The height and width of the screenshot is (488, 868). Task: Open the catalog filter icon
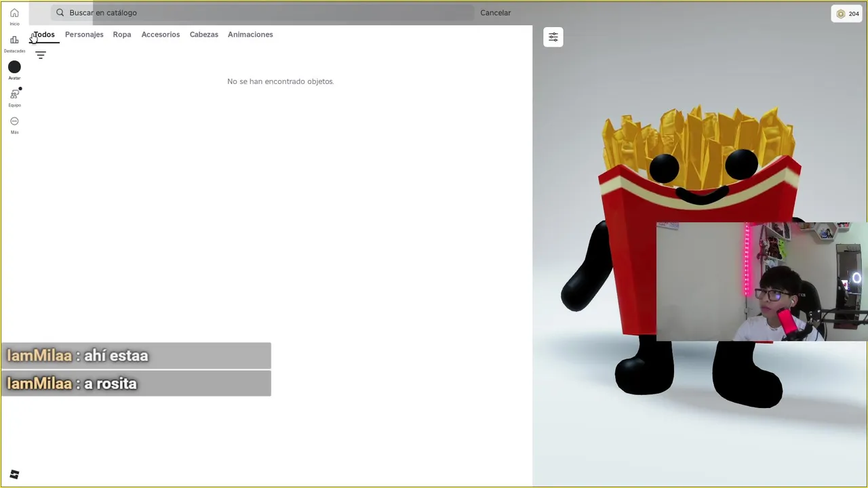pyautogui.click(x=41, y=55)
